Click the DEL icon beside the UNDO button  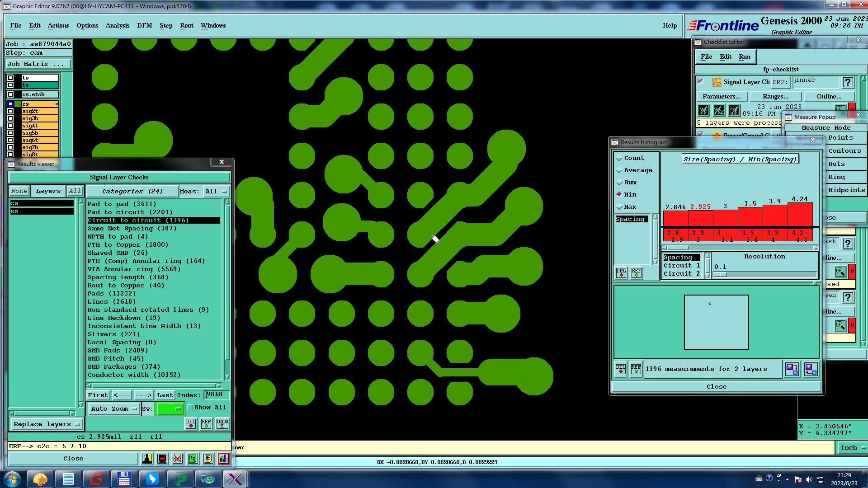point(191,423)
